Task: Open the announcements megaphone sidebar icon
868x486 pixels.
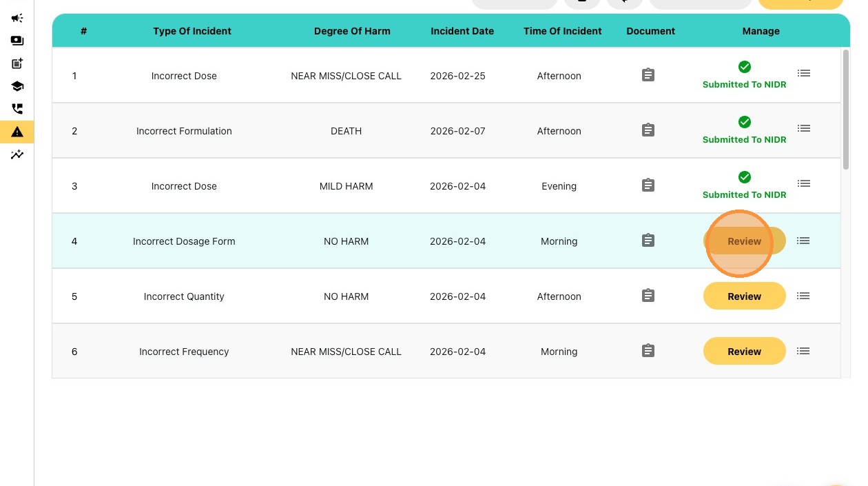Action: click(17, 19)
